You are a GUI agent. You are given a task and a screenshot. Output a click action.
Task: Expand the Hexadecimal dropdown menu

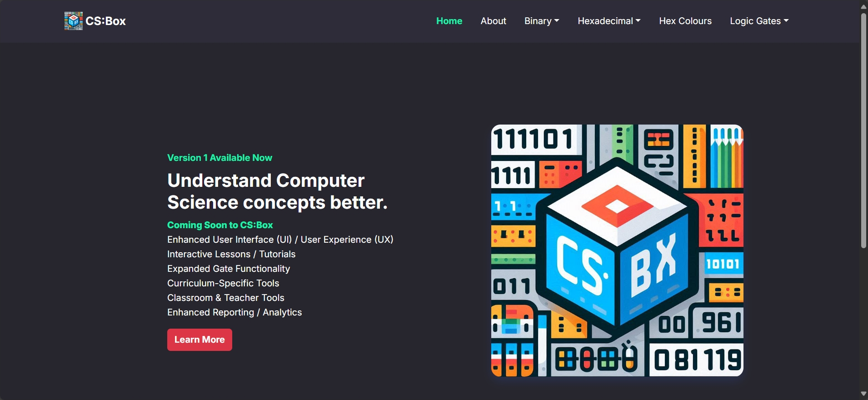(x=609, y=21)
